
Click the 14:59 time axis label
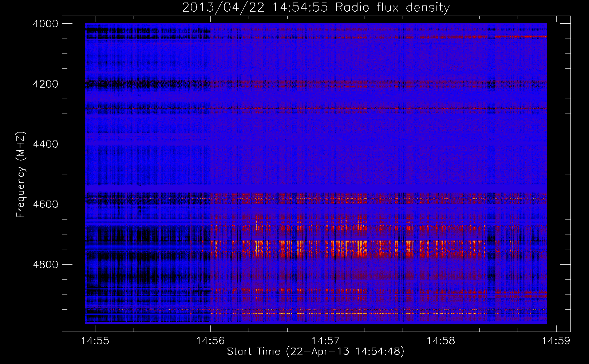(x=556, y=341)
